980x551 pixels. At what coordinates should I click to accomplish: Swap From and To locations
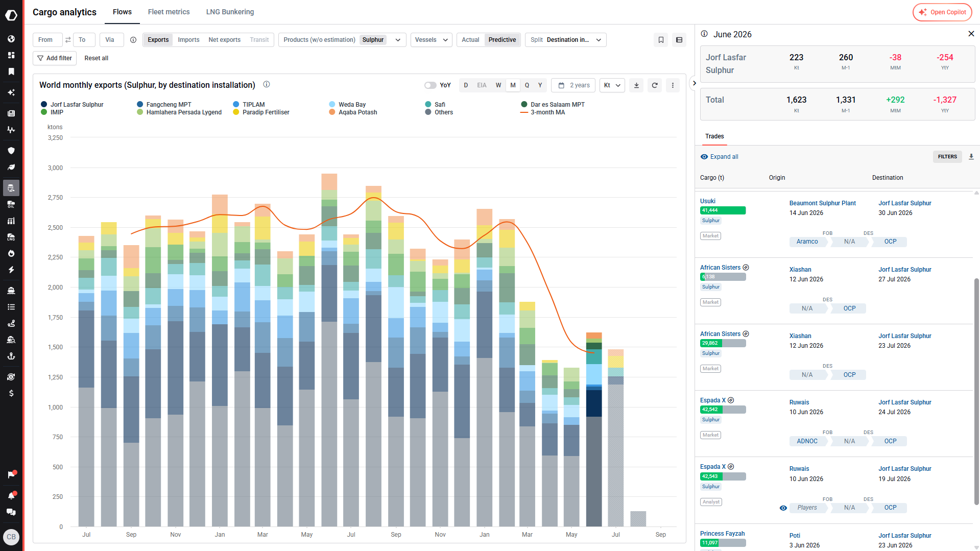(x=68, y=40)
